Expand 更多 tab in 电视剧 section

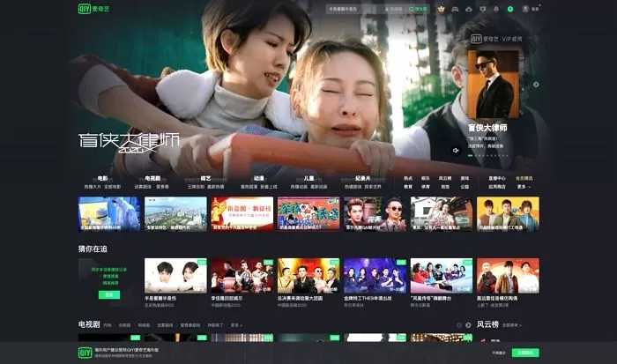(x=236, y=325)
